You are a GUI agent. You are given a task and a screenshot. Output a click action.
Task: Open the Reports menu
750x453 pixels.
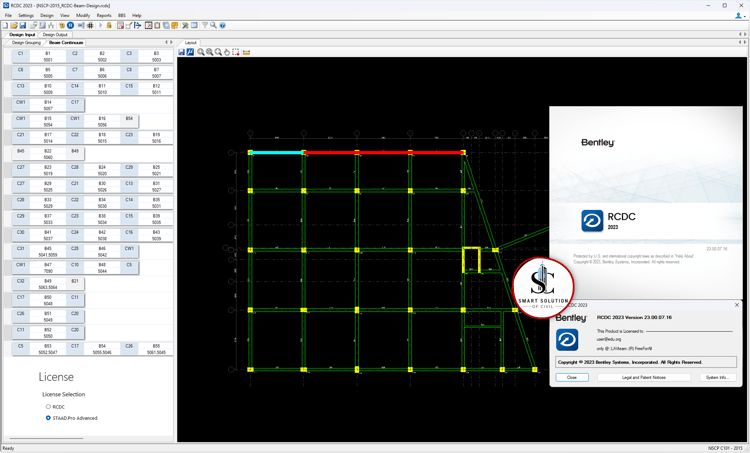pos(104,15)
